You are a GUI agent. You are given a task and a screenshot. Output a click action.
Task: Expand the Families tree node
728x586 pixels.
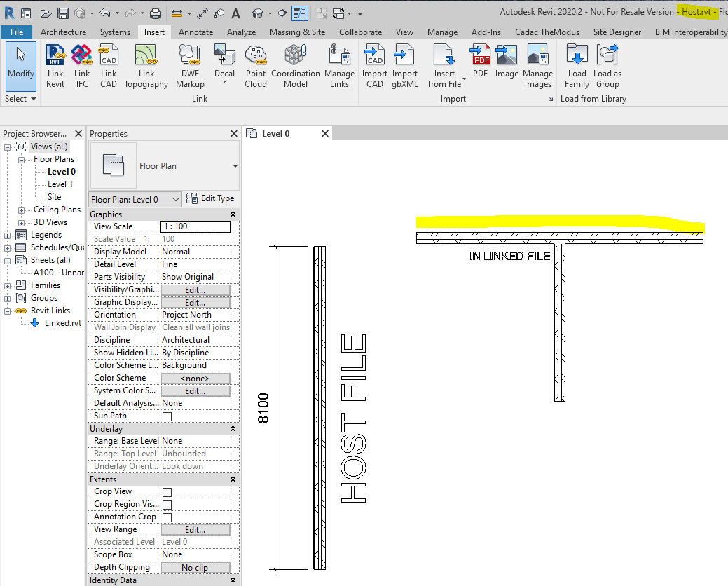pos(8,286)
